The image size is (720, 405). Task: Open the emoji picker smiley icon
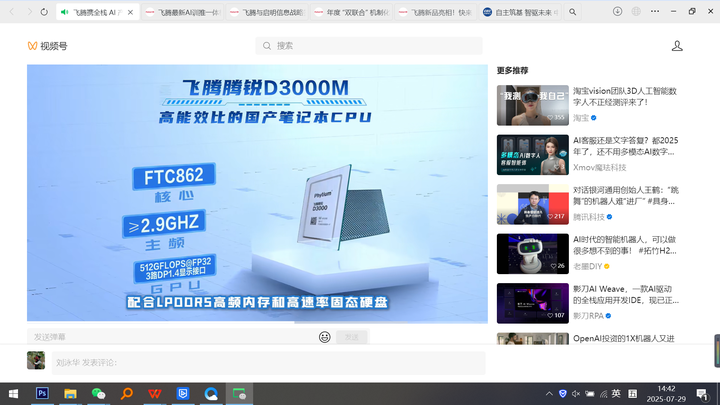325,337
